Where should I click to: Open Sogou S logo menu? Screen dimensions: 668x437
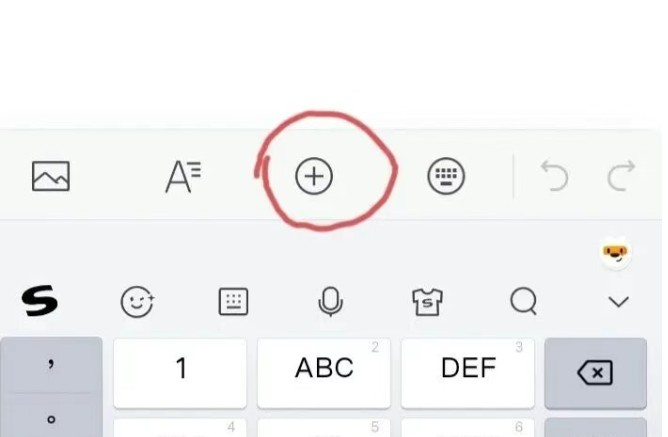(x=39, y=301)
